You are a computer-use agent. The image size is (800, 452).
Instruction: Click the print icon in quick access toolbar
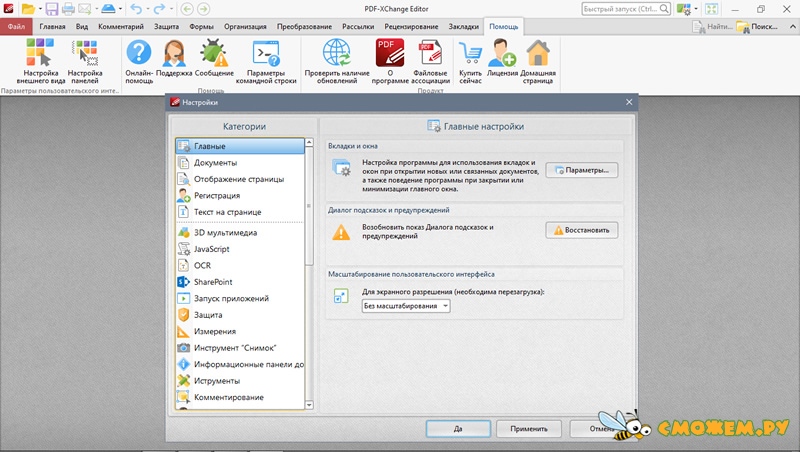pyautogui.click(x=68, y=9)
